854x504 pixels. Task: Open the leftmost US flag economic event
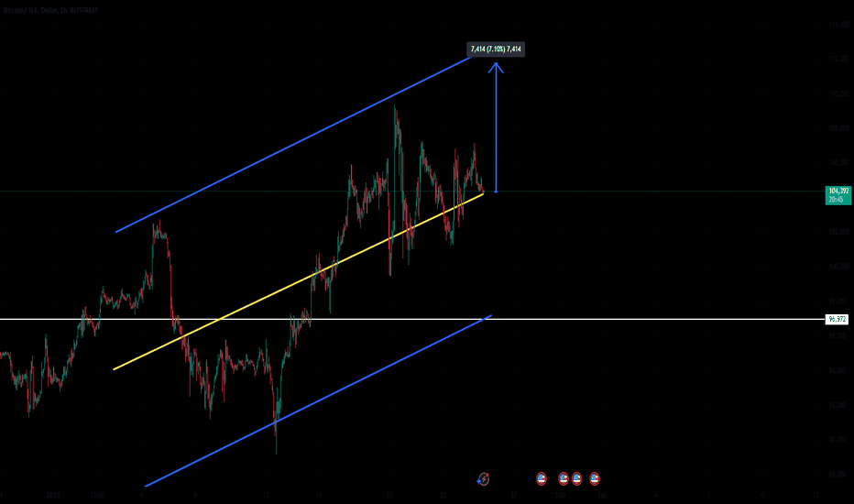tap(541, 479)
